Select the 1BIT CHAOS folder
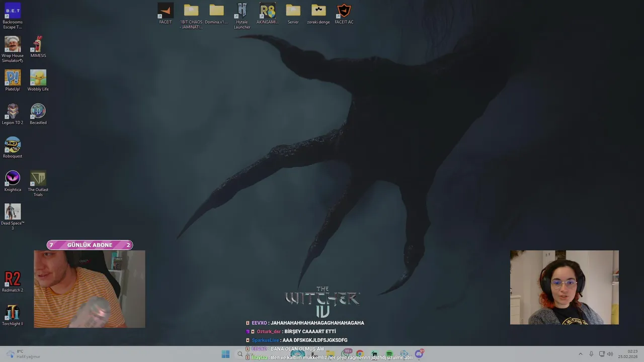Image resolution: width=644 pixels, height=362 pixels. 191,16
